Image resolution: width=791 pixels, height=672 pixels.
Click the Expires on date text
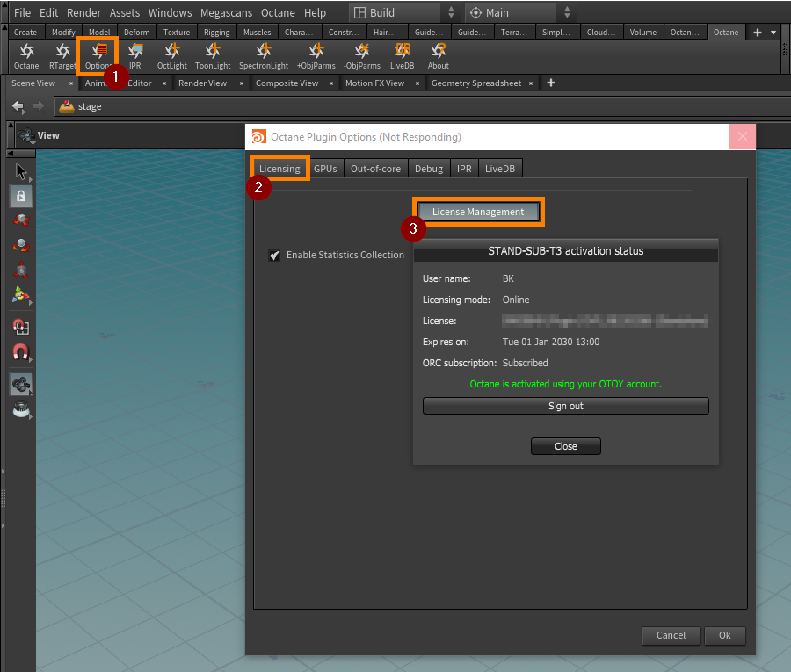[551, 342]
